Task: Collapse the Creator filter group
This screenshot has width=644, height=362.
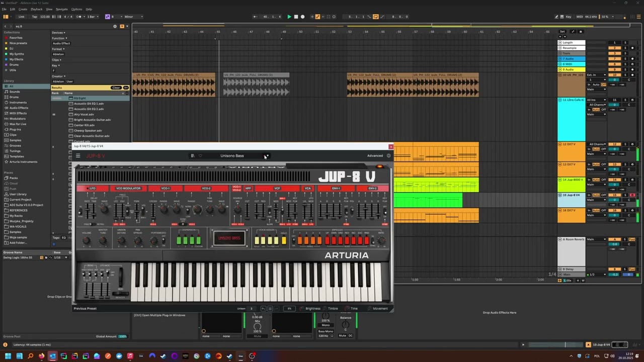Action: click(x=58, y=76)
